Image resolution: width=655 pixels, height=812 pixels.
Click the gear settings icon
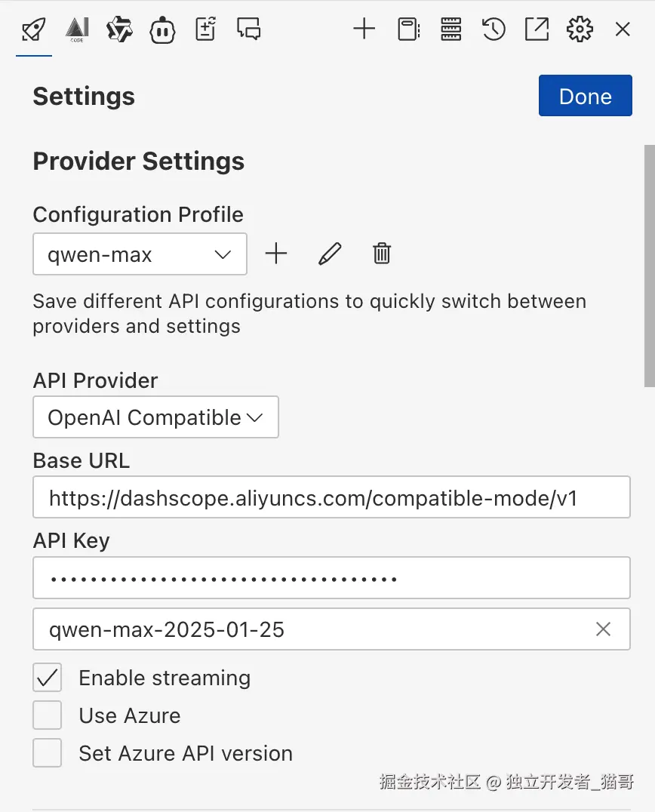(x=580, y=29)
